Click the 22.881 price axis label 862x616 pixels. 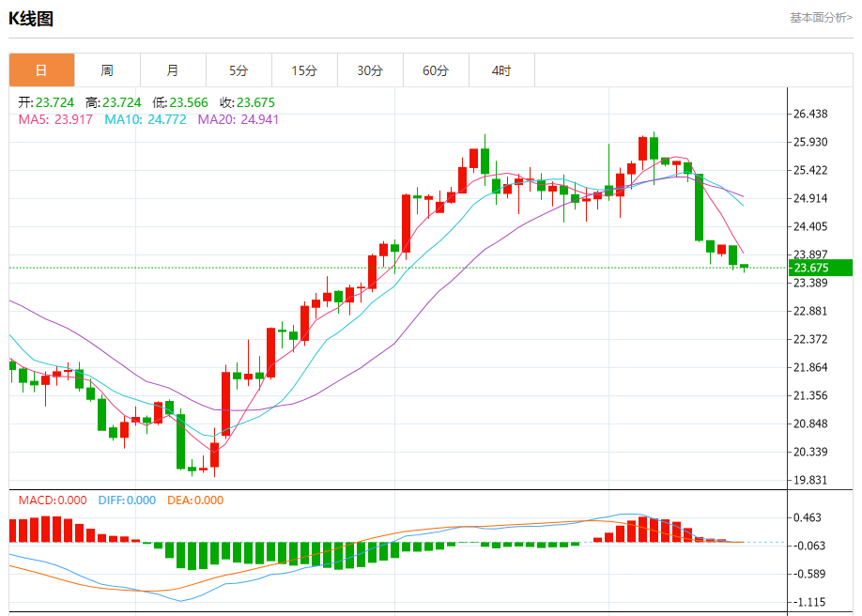(x=810, y=311)
